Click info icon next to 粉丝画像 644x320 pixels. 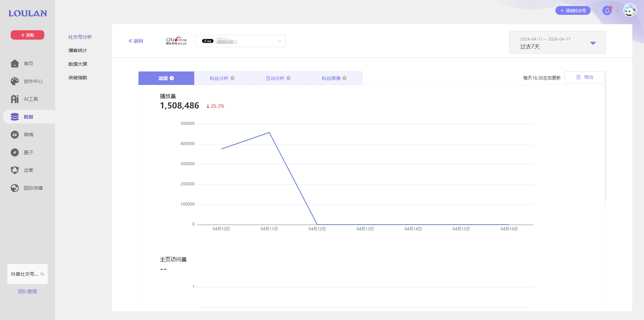[x=344, y=78]
